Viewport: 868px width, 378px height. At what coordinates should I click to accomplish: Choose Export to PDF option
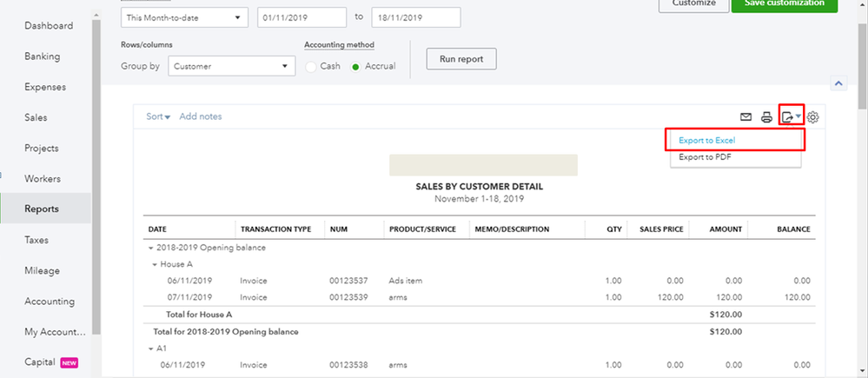[x=703, y=157]
